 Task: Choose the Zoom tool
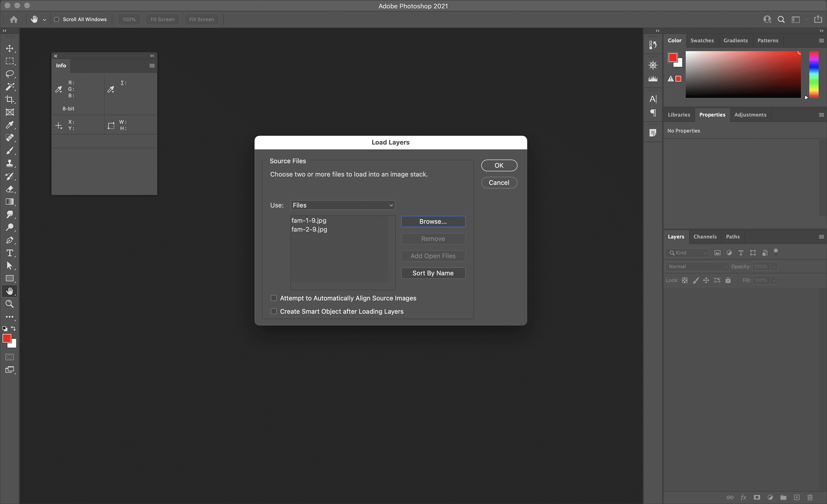tap(10, 304)
